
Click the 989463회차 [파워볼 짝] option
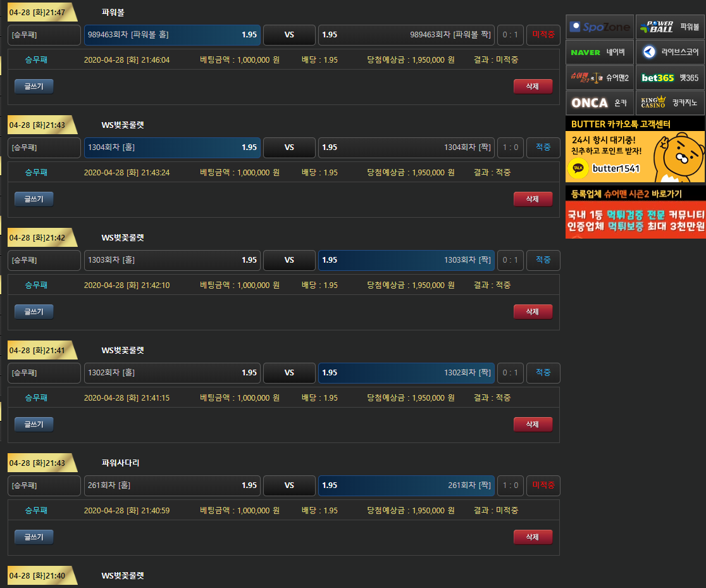coord(406,35)
